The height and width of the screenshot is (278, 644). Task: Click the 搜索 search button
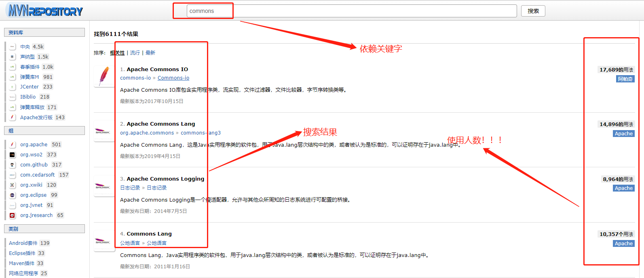(x=533, y=11)
